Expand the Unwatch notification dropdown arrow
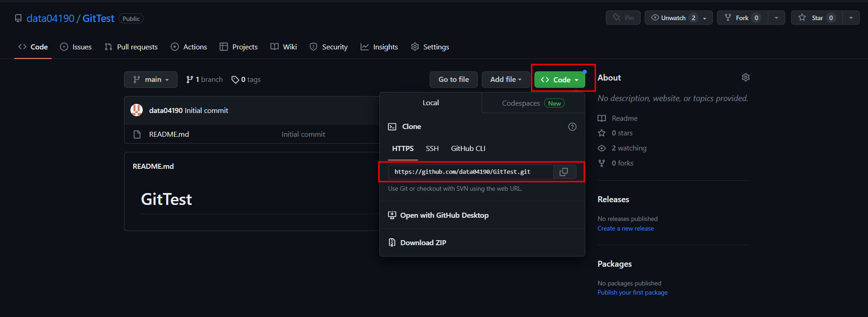The image size is (868, 317). pos(705,18)
